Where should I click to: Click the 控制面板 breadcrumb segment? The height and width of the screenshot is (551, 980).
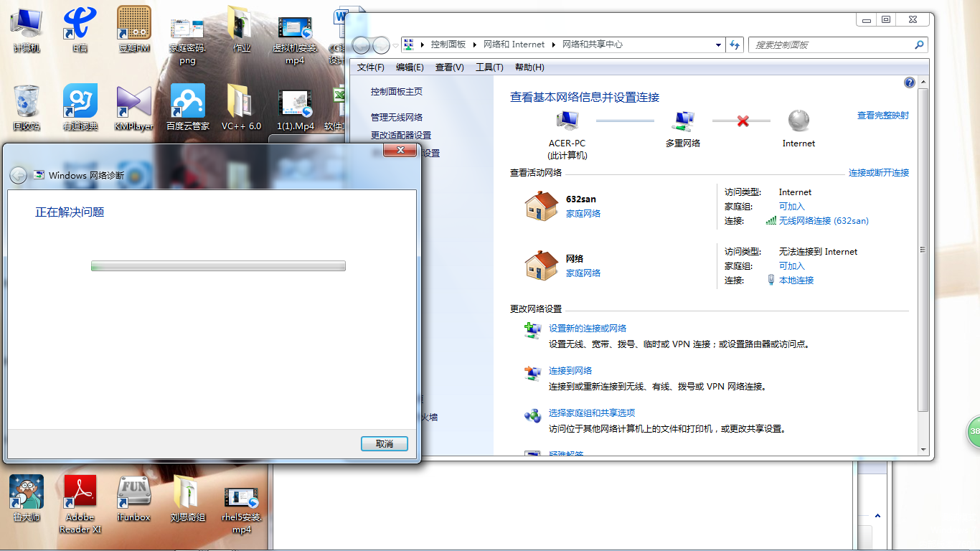[x=448, y=44]
